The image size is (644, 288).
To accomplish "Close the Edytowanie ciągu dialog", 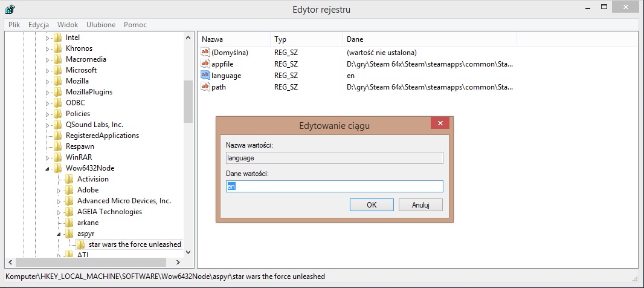I will click(x=440, y=123).
